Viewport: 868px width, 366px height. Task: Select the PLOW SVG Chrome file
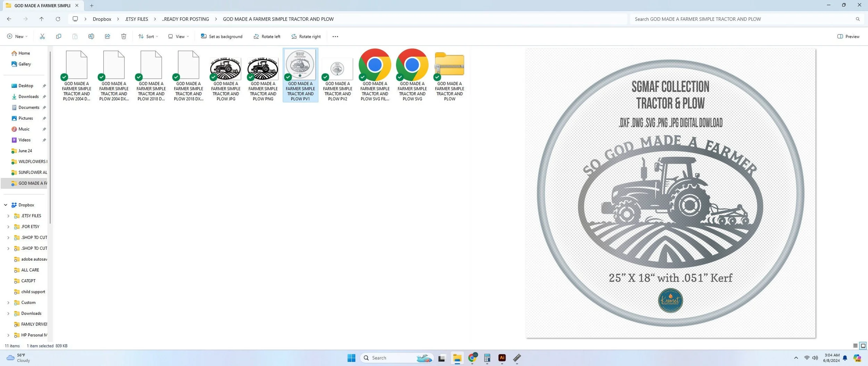[412, 75]
